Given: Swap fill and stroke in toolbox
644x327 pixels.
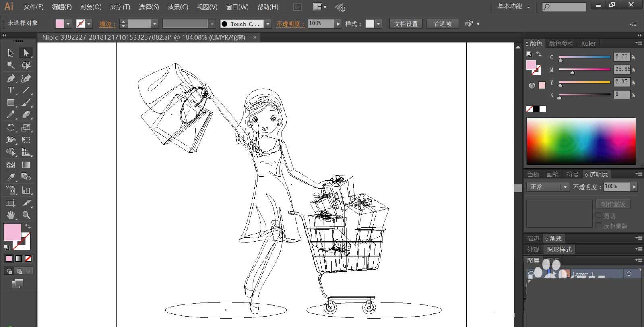Looking at the screenshot, I should point(28,226).
